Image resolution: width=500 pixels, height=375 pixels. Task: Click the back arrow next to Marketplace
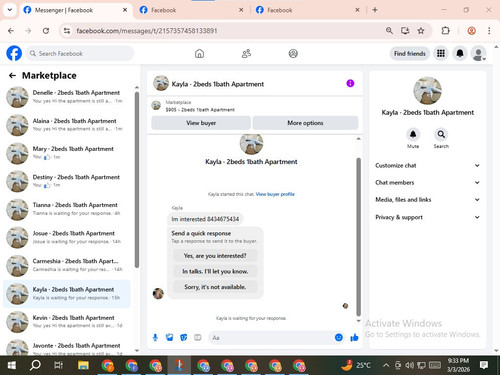click(12, 76)
